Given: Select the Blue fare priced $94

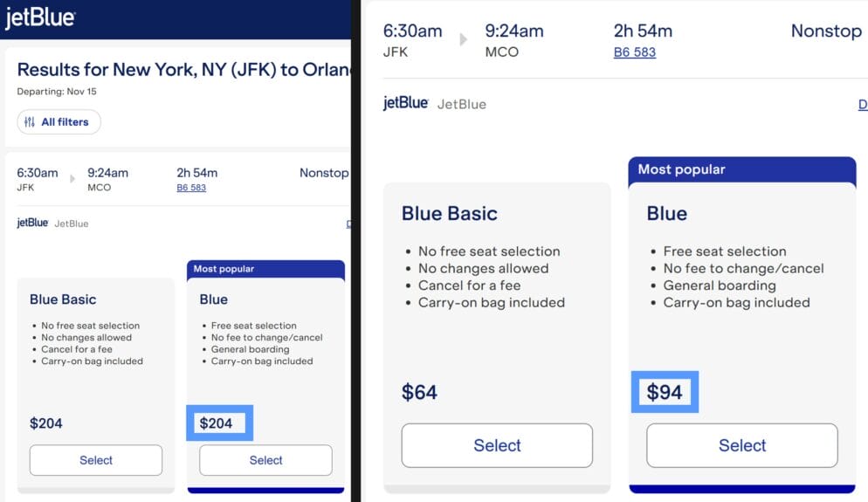Looking at the screenshot, I should 742,445.
